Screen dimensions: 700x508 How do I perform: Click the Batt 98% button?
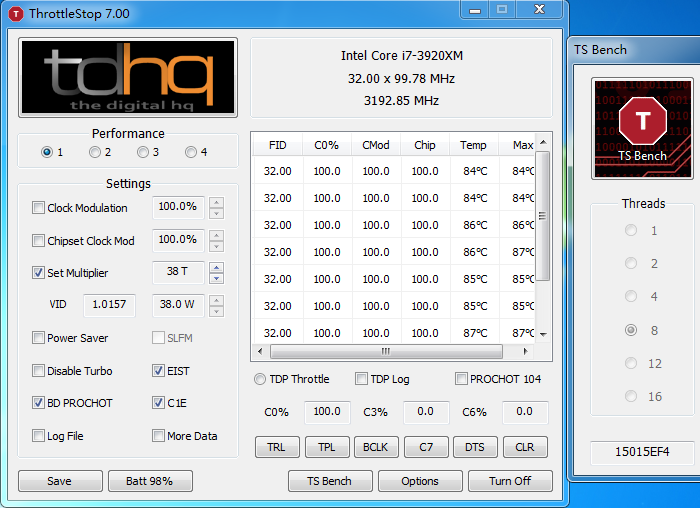150,481
